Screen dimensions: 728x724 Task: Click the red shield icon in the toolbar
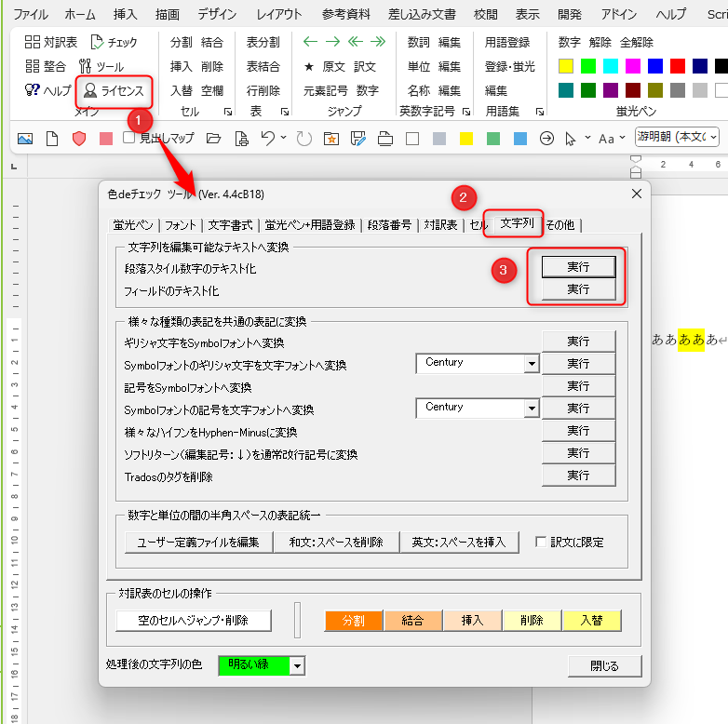tap(79, 139)
